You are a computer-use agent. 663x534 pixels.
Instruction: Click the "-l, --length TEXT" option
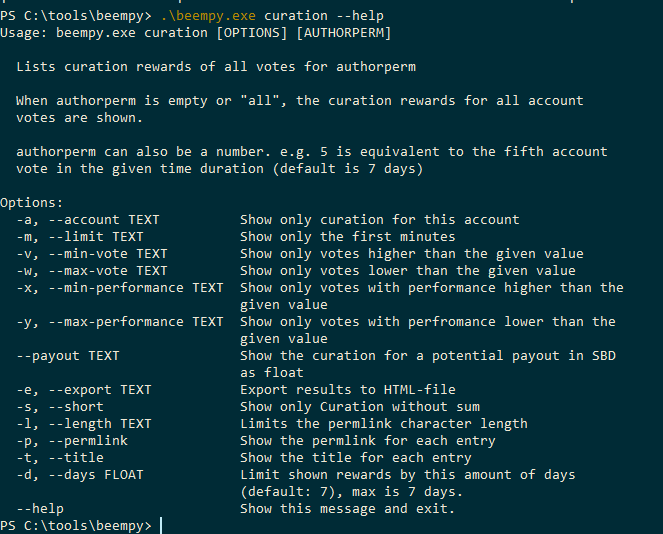click(84, 423)
